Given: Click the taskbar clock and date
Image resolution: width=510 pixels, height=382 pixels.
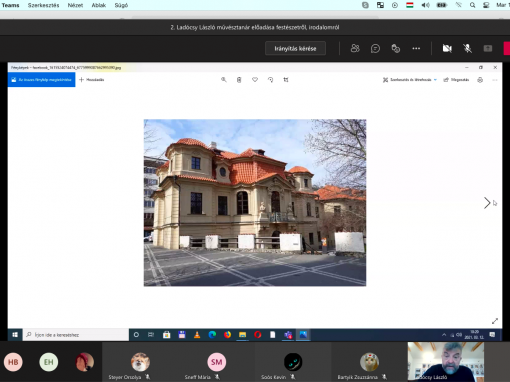Looking at the screenshot, I should point(474,335).
